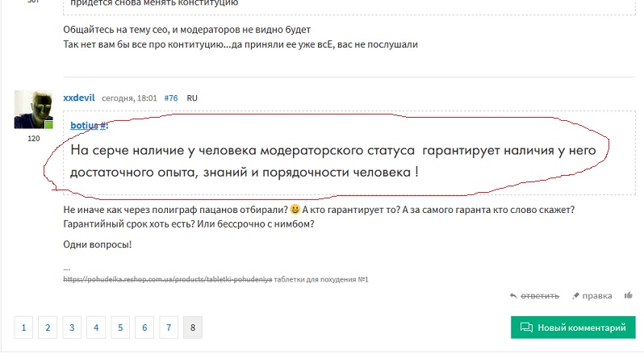Go to page 3 of comments
The width and height of the screenshot is (644, 363).
[72, 328]
